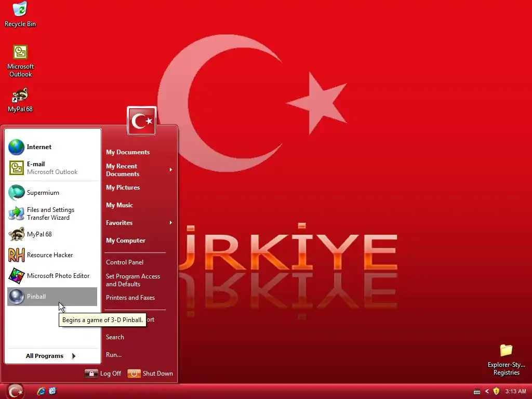Screen dimensions: 532x399
Task: Expand My Recent Documents submenu
Action: tap(139, 170)
